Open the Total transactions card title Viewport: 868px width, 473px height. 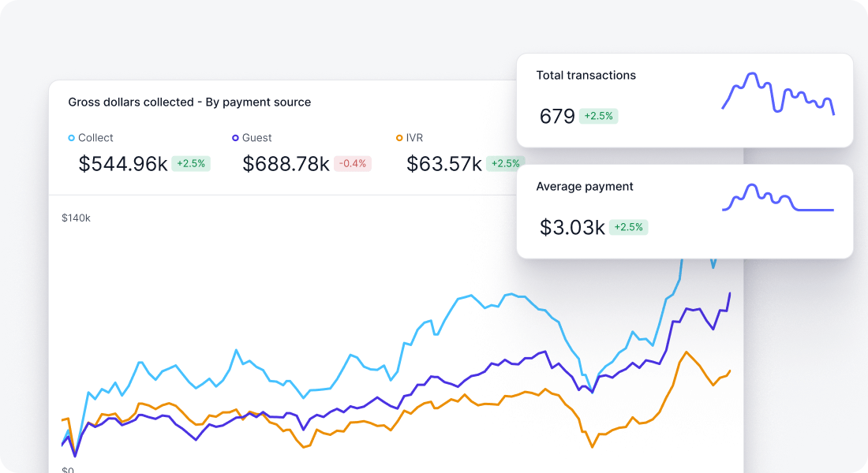click(x=586, y=75)
